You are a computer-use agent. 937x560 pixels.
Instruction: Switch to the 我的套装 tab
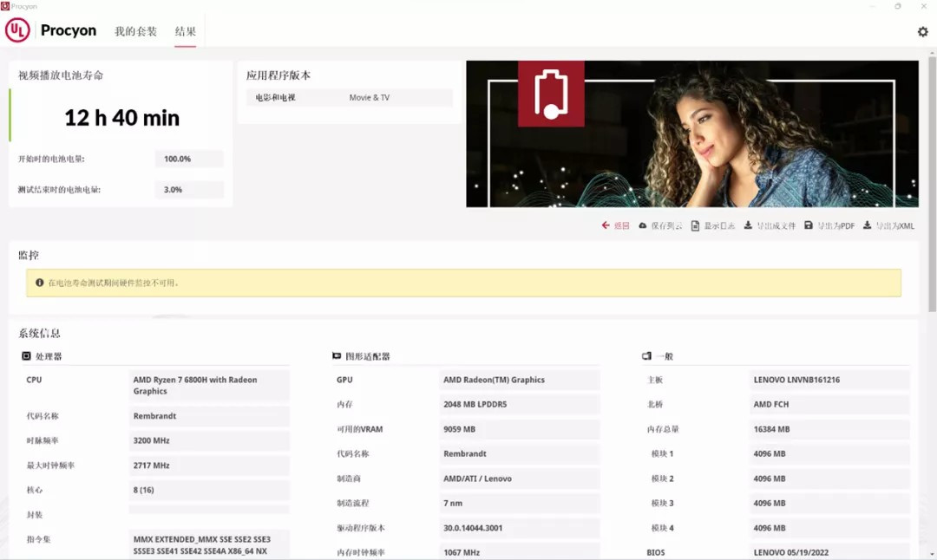[x=135, y=31]
